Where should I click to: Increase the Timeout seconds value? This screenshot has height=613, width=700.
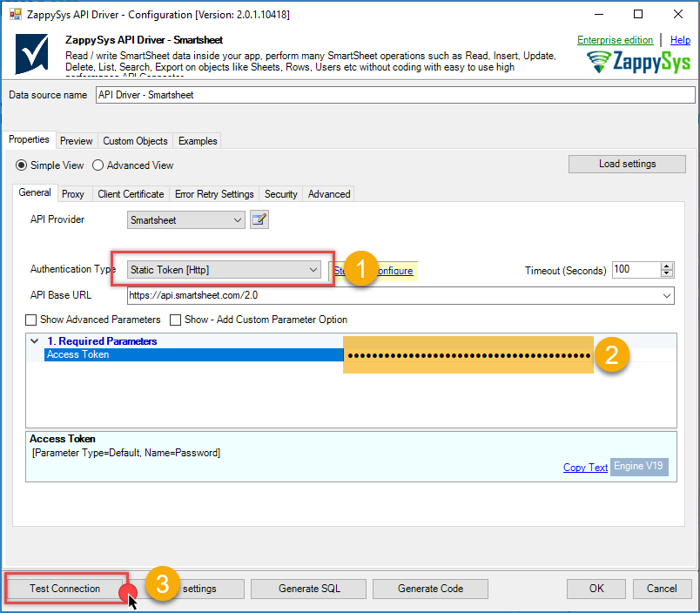pos(667,266)
